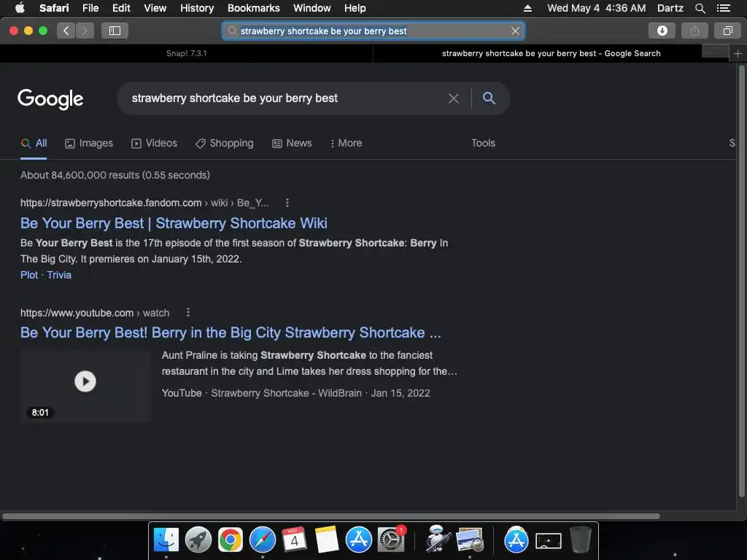Switch to Safari compass icon in Dock

tap(263, 540)
